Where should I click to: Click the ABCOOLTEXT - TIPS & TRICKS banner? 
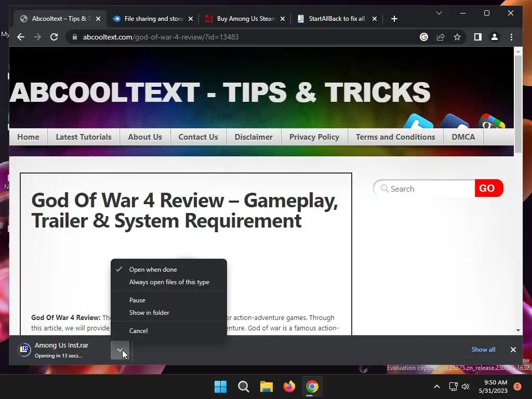click(x=220, y=92)
